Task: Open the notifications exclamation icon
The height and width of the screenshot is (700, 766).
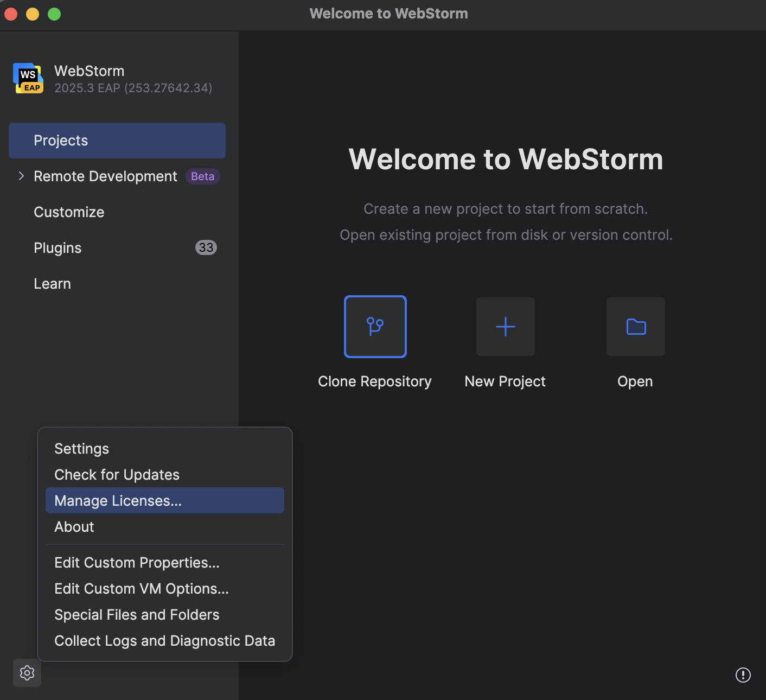Action: [x=743, y=675]
